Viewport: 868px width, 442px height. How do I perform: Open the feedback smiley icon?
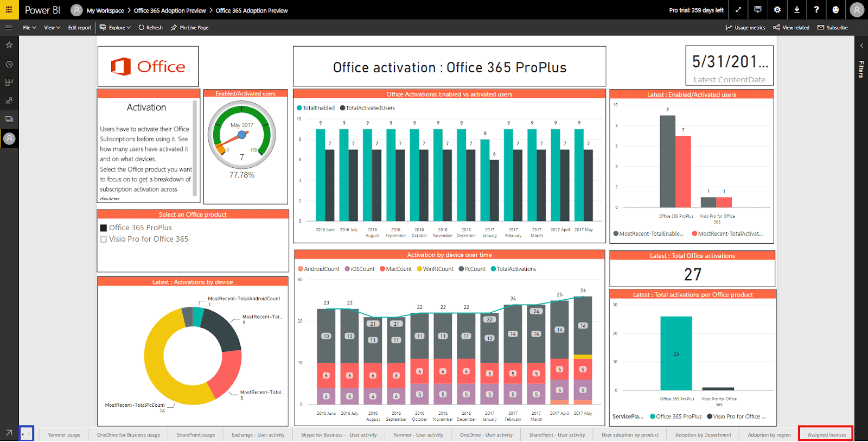pyautogui.click(x=836, y=10)
